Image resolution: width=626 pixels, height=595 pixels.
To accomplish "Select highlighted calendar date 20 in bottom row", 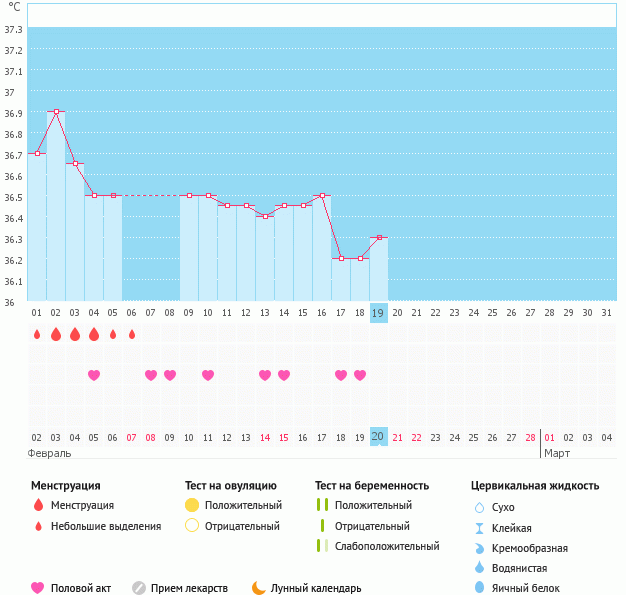I will click(x=378, y=437).
